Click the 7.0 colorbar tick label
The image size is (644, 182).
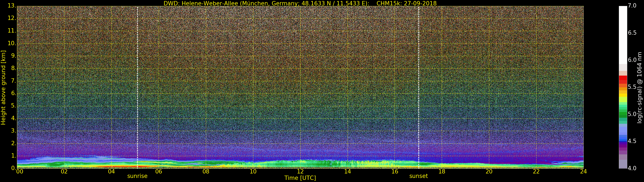632,6
